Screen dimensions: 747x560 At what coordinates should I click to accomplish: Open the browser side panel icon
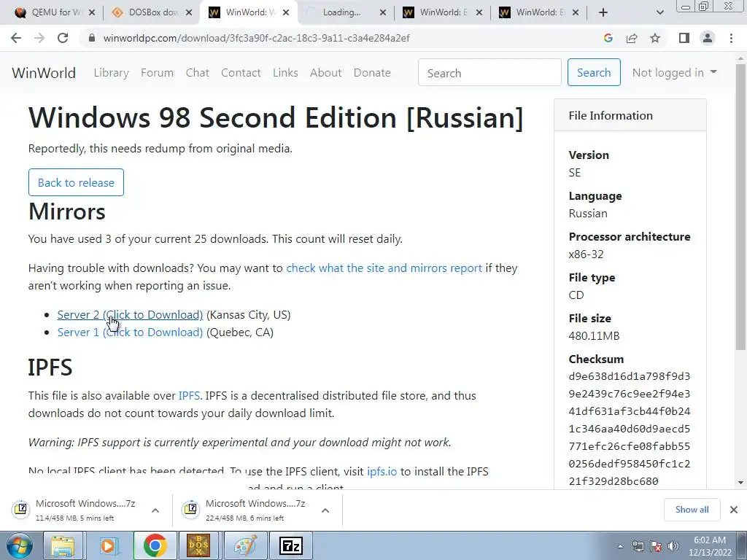(x=684, y=38)
